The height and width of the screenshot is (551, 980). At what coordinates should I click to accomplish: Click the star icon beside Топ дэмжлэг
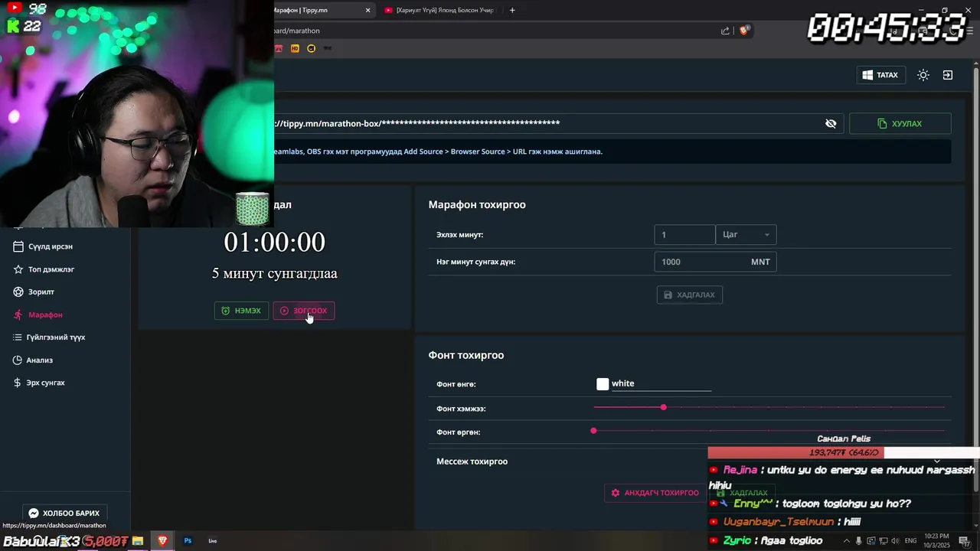tap(18, 269)
